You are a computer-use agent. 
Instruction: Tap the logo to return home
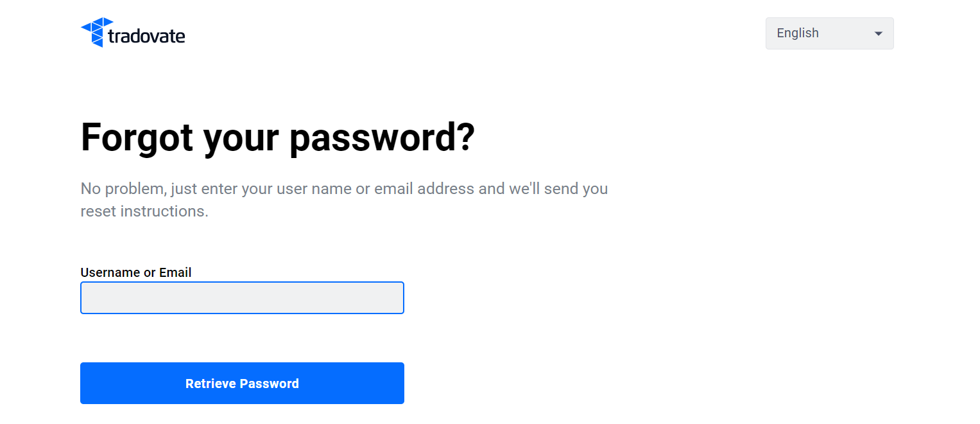coord(132,32)
